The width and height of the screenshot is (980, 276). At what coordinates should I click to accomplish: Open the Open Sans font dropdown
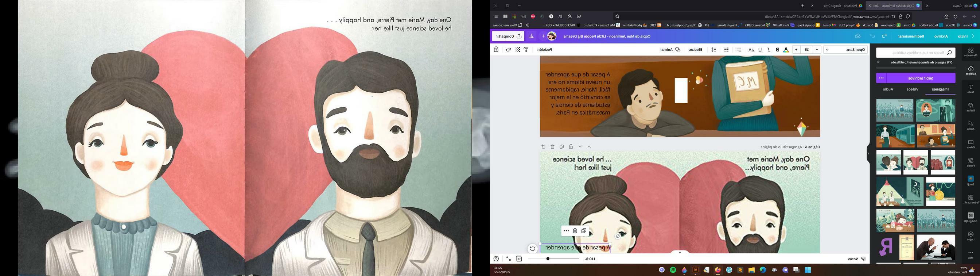click(x=846, y=50)
